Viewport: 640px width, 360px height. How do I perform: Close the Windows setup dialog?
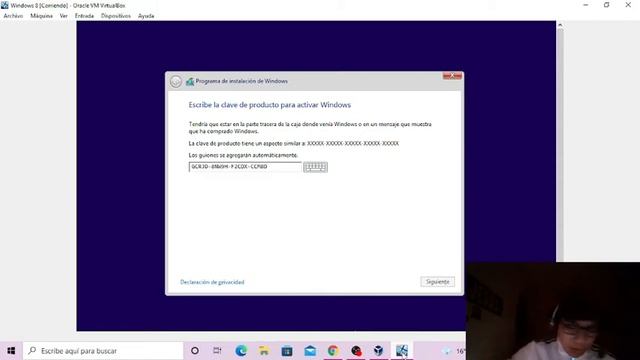point(452,76)
